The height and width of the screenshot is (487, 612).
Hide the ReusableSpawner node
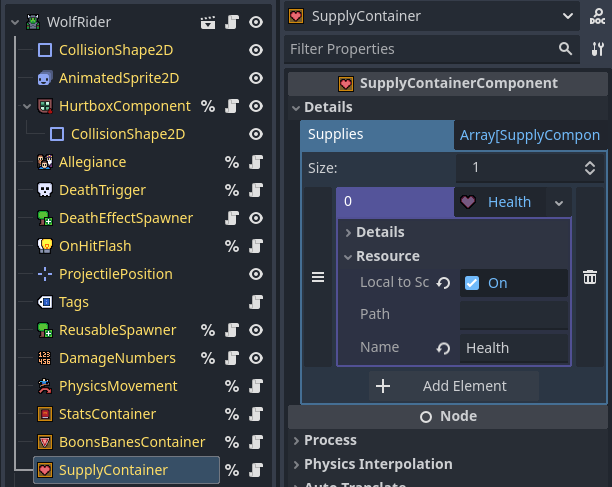click(x=256, y=330)
